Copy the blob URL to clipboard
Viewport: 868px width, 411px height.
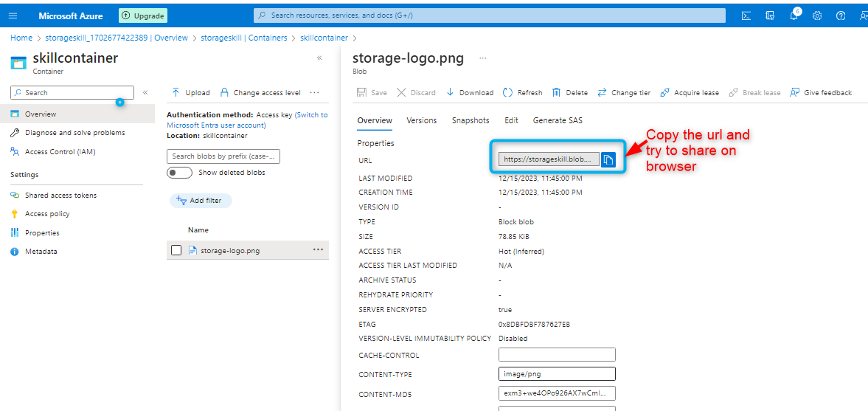point(608,159)
